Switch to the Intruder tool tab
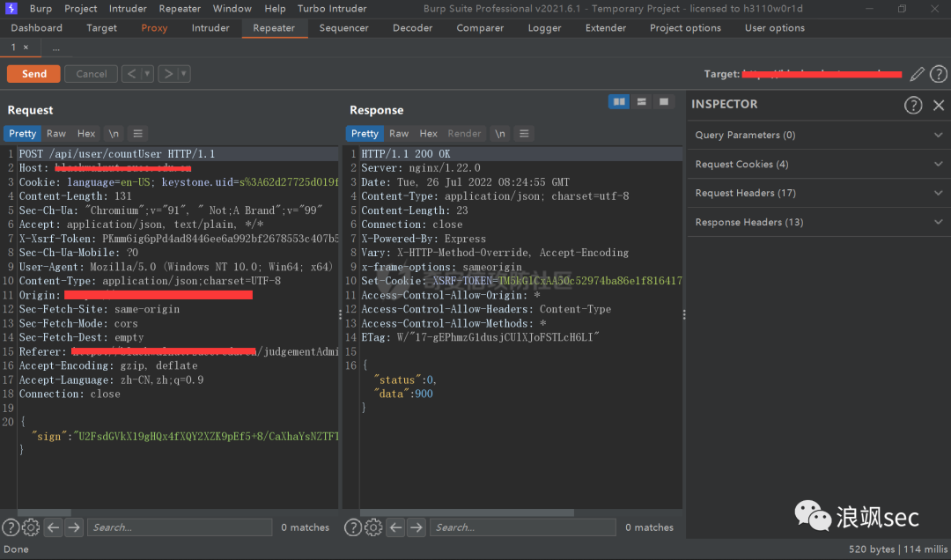Image resolution: width=951 pixels, height=560 pixels. (x=210, y=28)
